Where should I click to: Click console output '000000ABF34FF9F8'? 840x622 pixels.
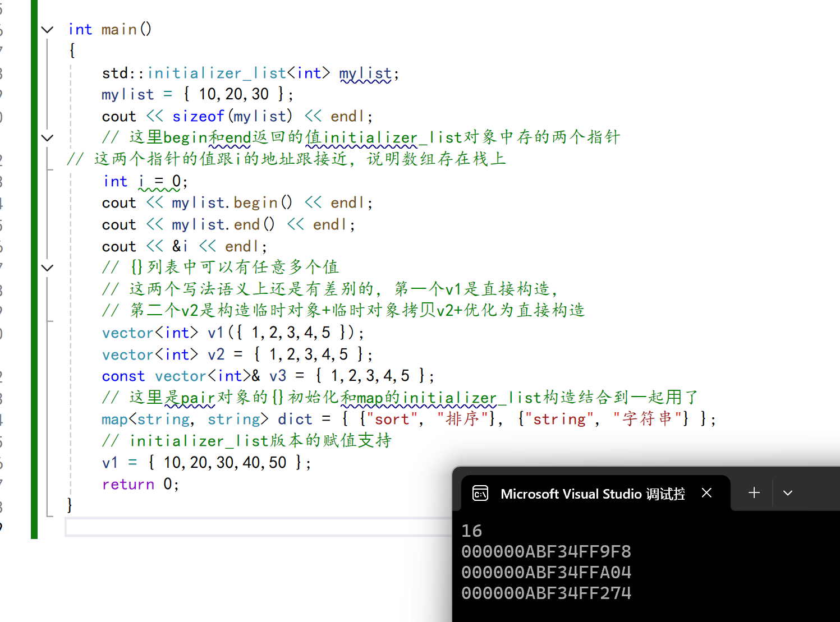click(546, 551)
